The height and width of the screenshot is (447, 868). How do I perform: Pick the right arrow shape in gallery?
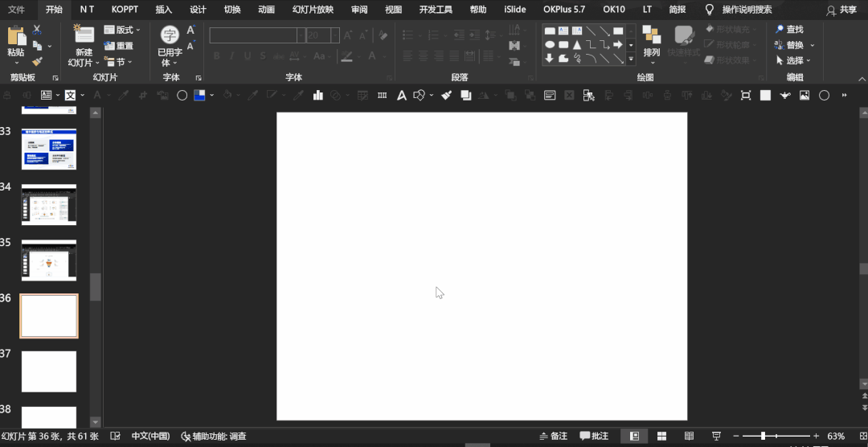coord(618,45)
